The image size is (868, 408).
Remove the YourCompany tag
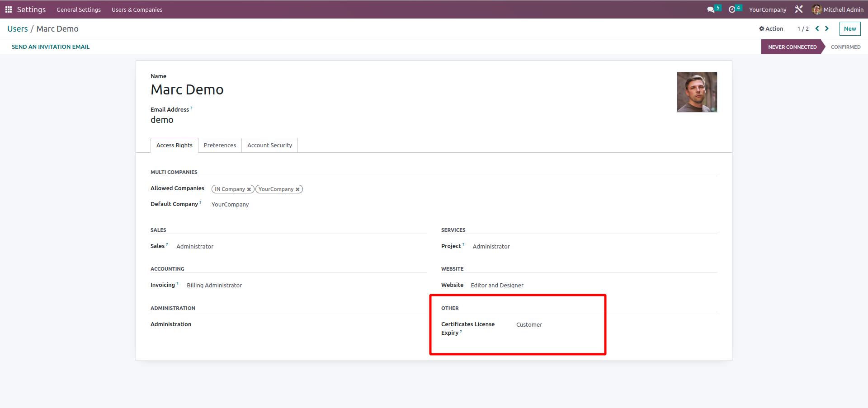click(x=297, y=189)
